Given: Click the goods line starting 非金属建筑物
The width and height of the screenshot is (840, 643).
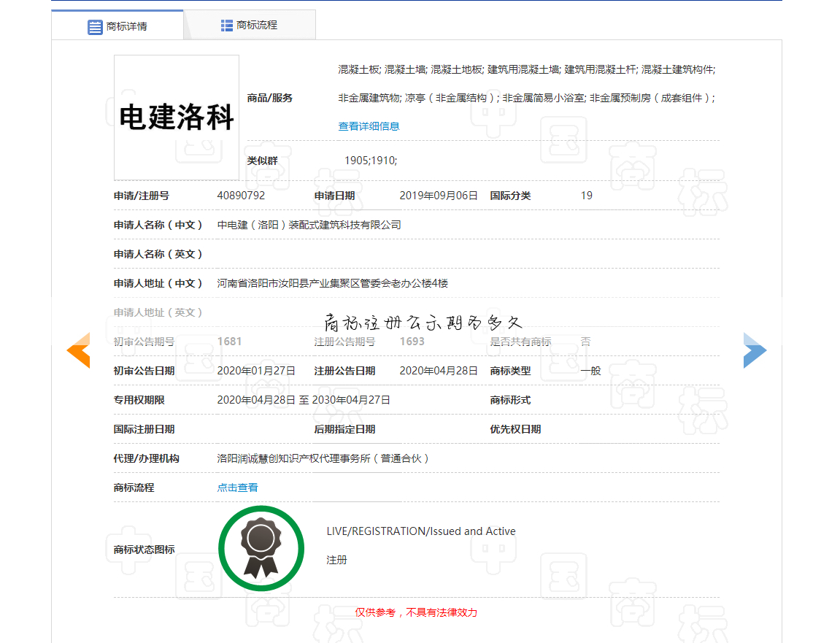Looking at the screenshot, I should tap(527, 98).
